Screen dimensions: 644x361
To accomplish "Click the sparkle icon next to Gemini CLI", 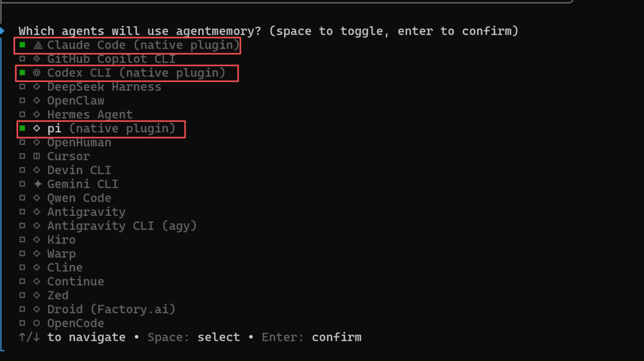I will 38,184.
